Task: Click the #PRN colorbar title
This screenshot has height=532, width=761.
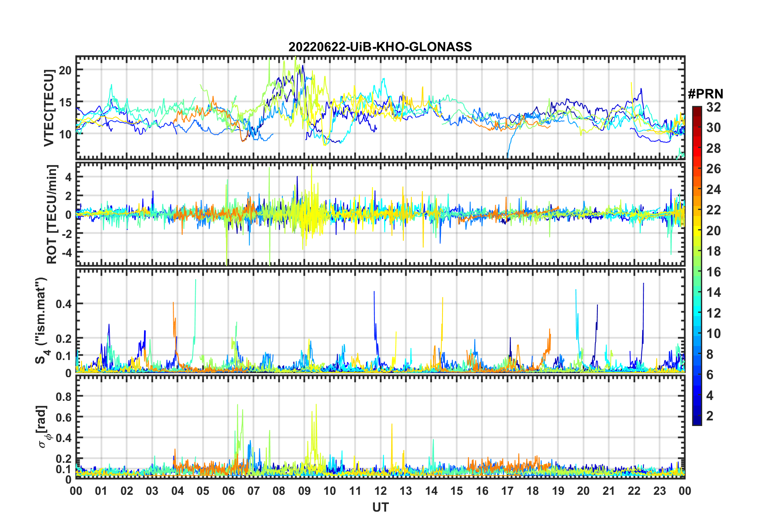Action: pyautogui.click(x=705, y=94)
